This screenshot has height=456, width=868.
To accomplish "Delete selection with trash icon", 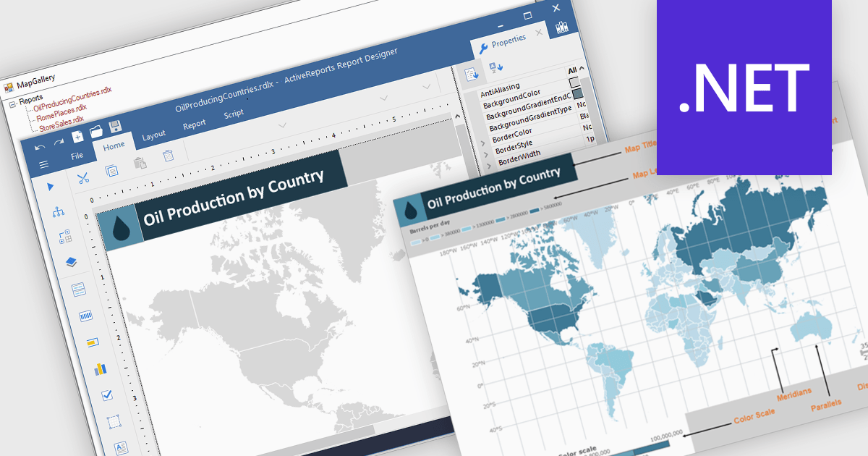I will point(168,156).
